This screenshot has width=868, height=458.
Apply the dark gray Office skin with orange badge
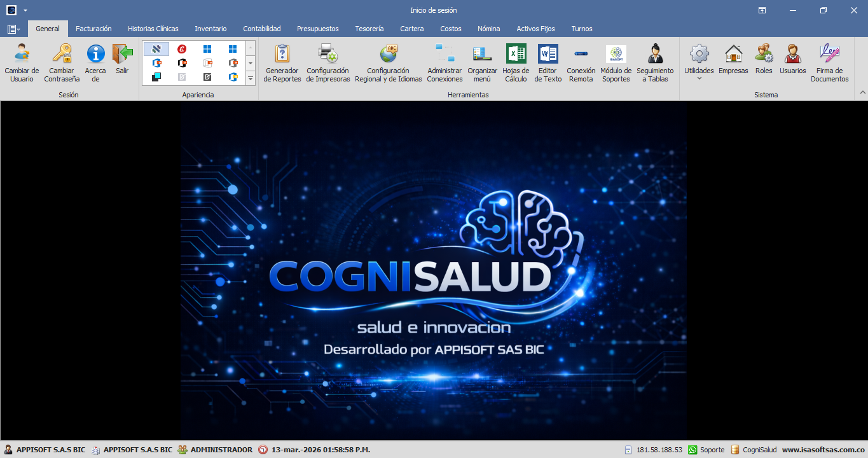coord(233,63)
